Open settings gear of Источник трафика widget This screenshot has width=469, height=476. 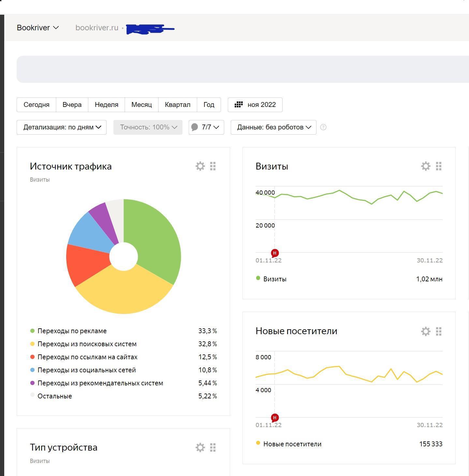[200, 166]
